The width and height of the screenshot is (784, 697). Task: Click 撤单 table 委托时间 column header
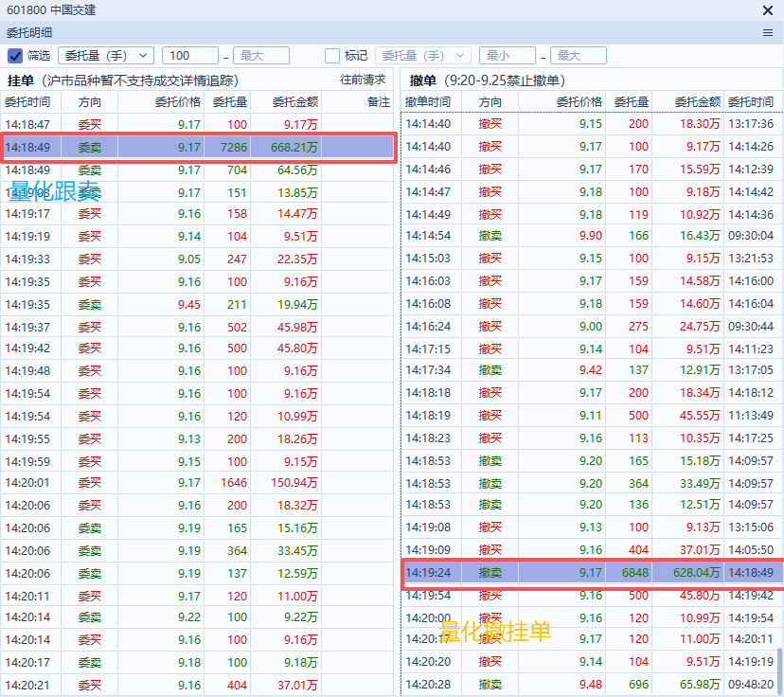pyautogui.click(x=751, y=102)
